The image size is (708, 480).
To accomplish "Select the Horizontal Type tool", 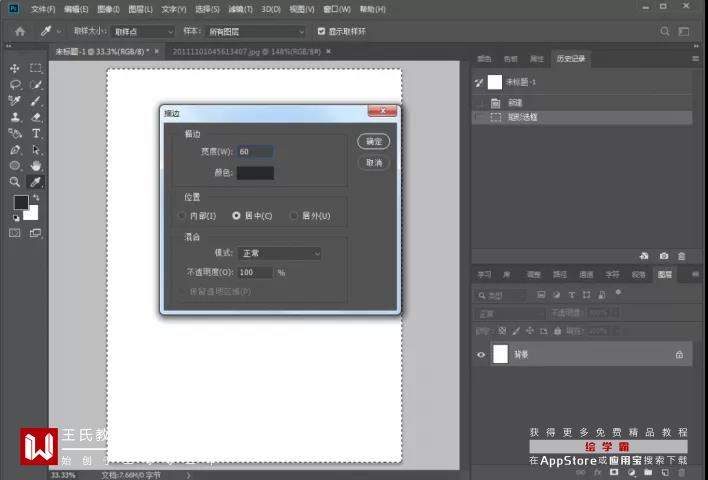I will [x=36, y=133].
